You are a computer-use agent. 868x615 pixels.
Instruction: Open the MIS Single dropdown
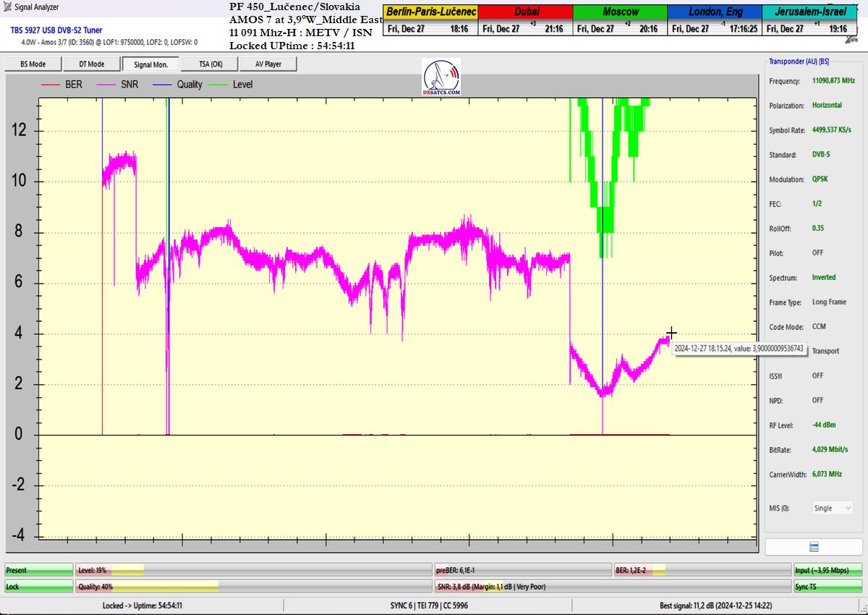pos(832,508)
